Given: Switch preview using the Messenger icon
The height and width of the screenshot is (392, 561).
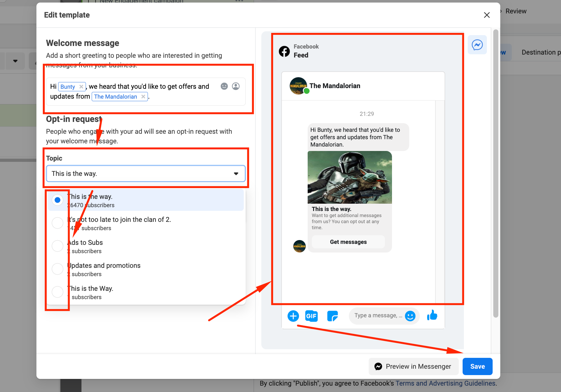Looking at the screenshot, I should 477,45.
